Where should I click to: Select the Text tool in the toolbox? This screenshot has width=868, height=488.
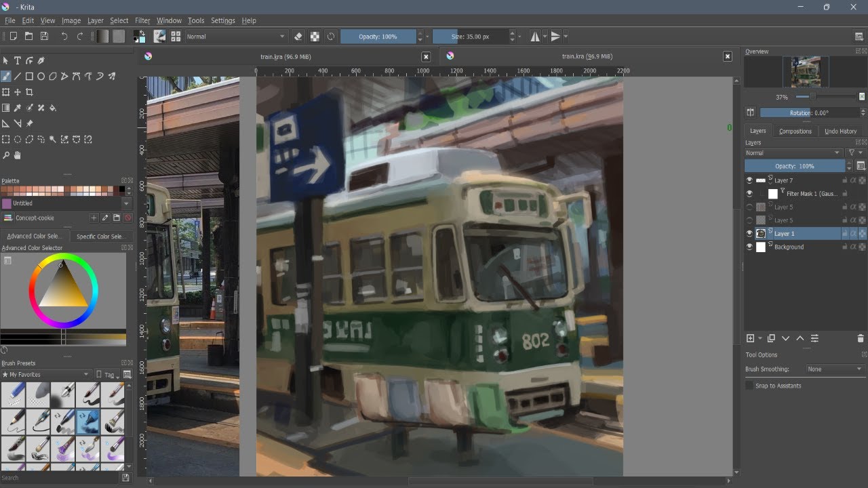pyautogui.click(x=18, y=60)
